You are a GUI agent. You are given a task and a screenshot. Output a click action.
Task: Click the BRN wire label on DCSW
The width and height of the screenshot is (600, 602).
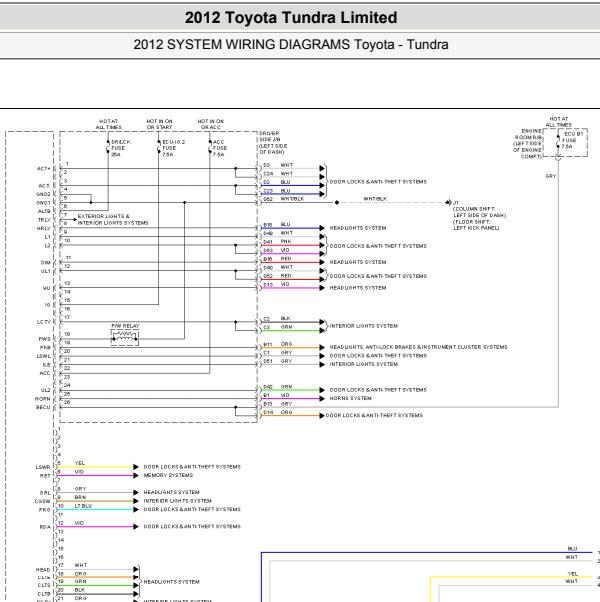click(80, 497)
